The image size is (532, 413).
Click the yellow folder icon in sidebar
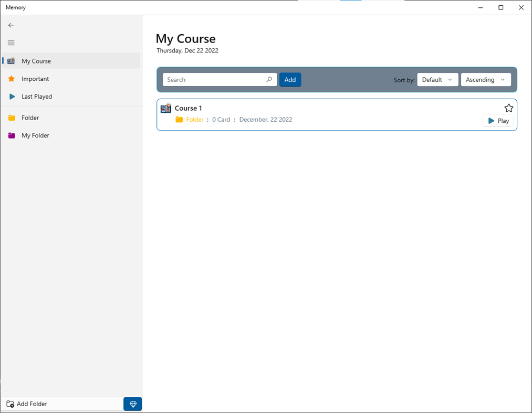point(12,118)
